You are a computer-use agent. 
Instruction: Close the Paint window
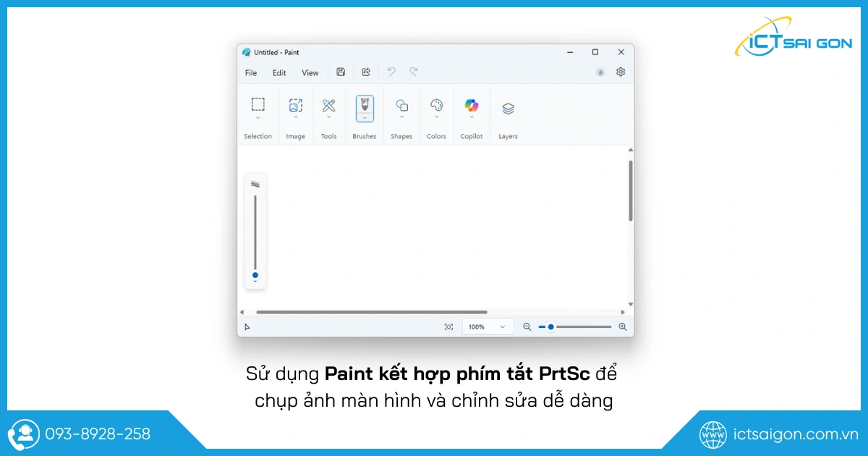[x=621, y=52]
